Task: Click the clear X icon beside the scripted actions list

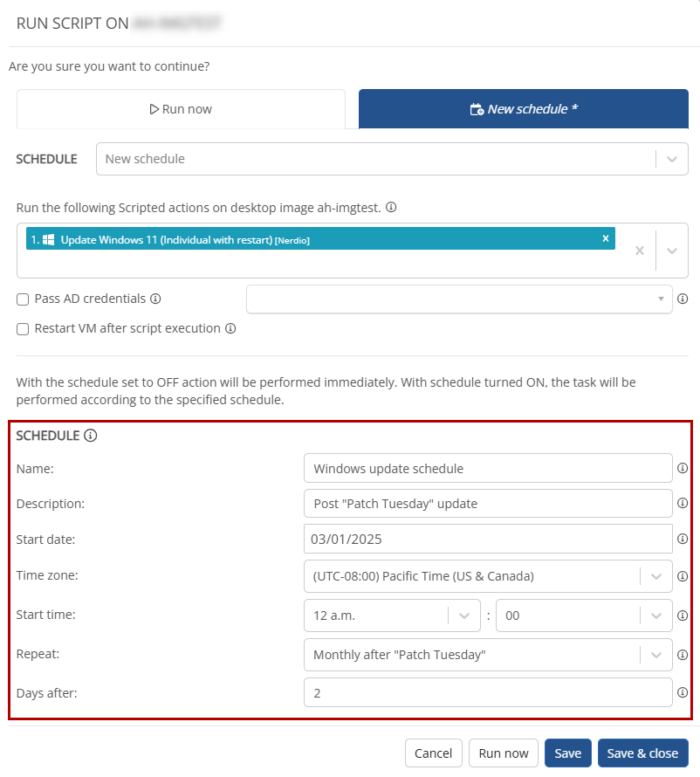Action: 640,251
